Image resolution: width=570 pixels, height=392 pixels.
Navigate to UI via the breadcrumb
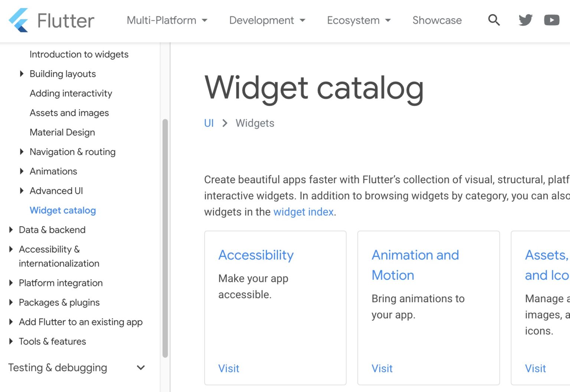209,123
